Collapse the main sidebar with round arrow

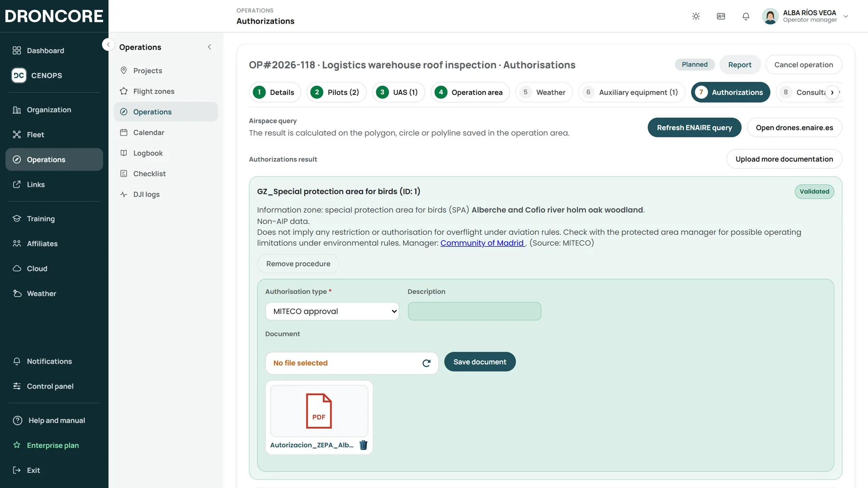[x=108, y=44]
